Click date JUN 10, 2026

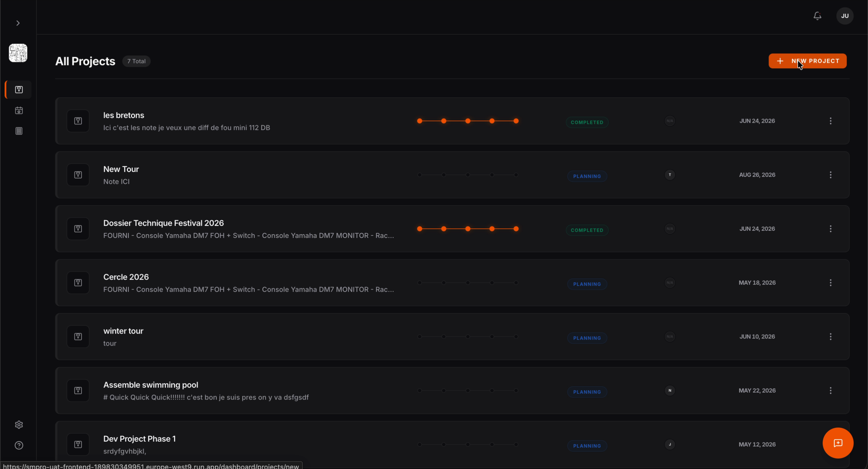pos(757,337)
